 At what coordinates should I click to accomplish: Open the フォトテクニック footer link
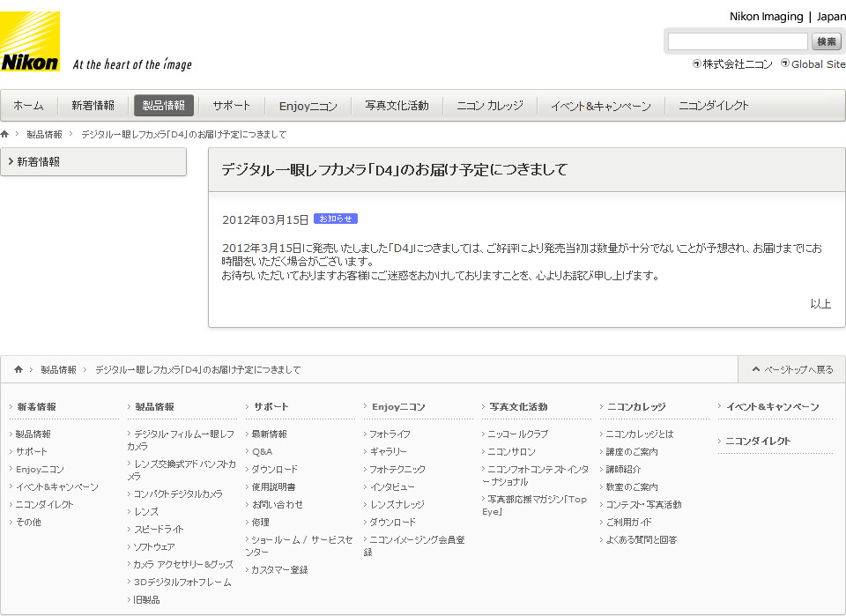coord(397,470)
